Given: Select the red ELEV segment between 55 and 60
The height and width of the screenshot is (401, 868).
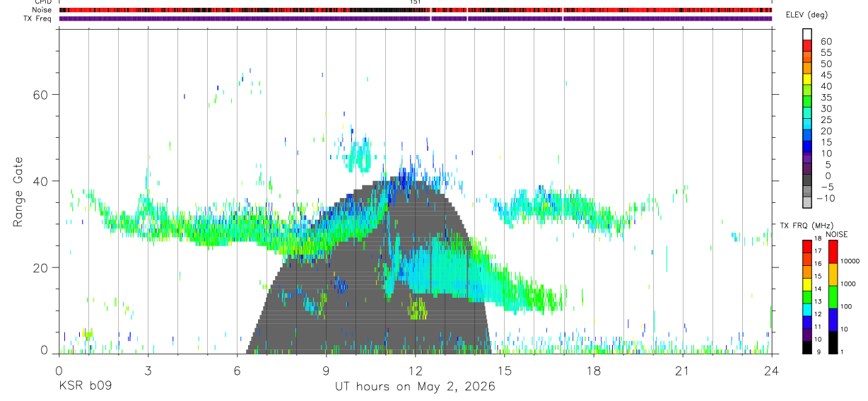Looking at the screenshot, I should 807,45.
